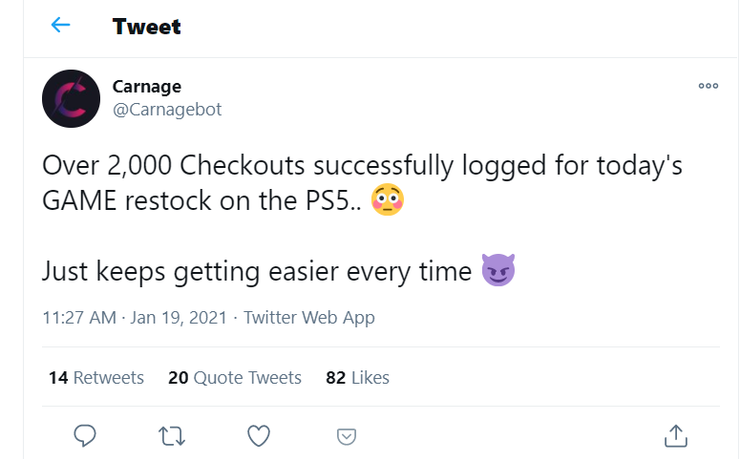Click the flushed face emoji
Viewport: 740px width, 459px height.
click(x=386, y=201)
